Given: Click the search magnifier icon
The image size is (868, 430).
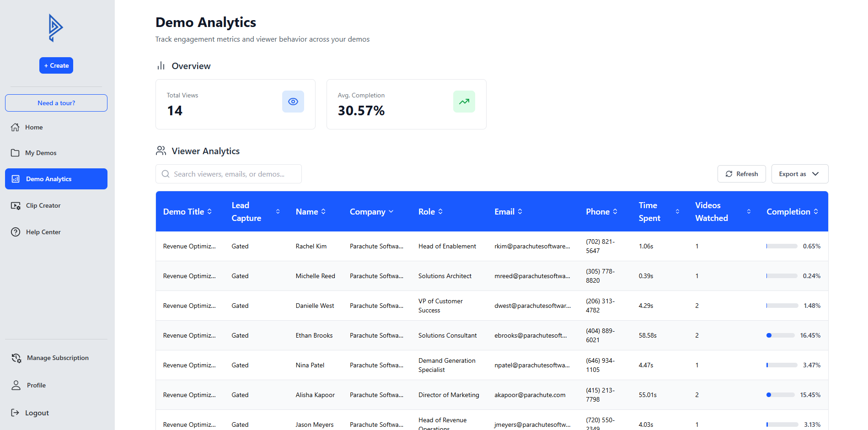Looking at the screenshot, I should point(166,174).
